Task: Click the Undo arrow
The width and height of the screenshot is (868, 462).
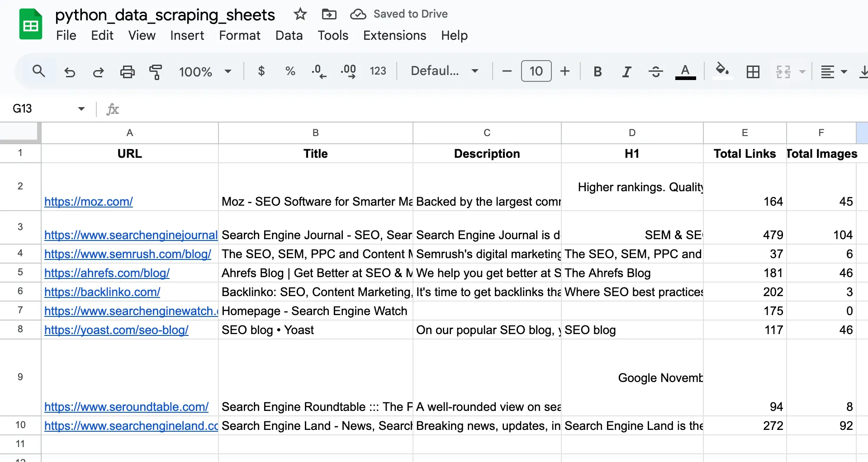Action: pyautogui.click(x=70, y=71)
